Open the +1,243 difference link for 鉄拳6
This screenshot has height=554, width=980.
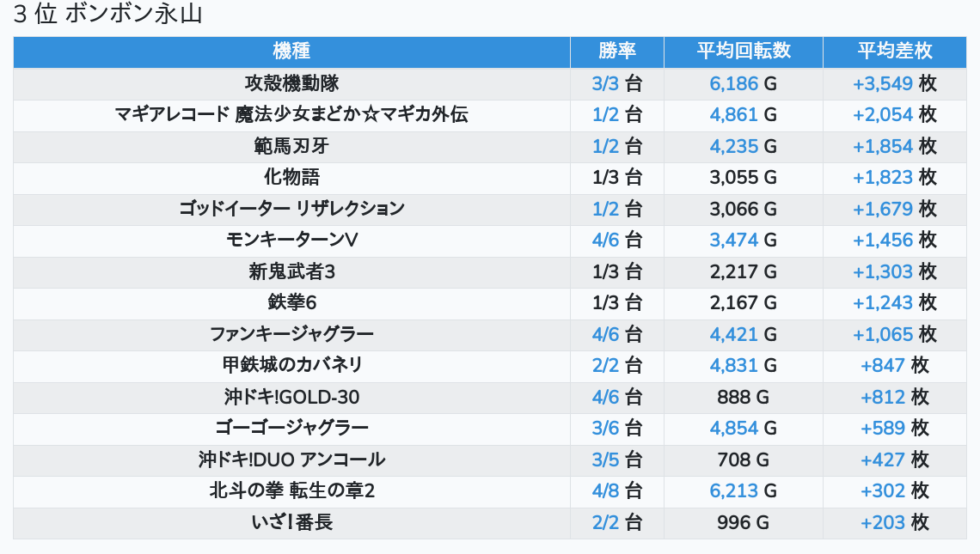point(882,302)
